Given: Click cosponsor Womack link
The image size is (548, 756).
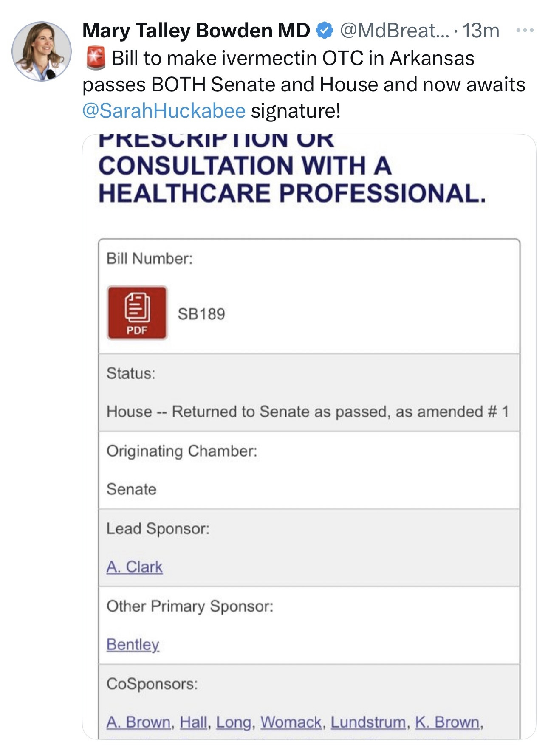Looking at the screenshot, I should [291, 722].
